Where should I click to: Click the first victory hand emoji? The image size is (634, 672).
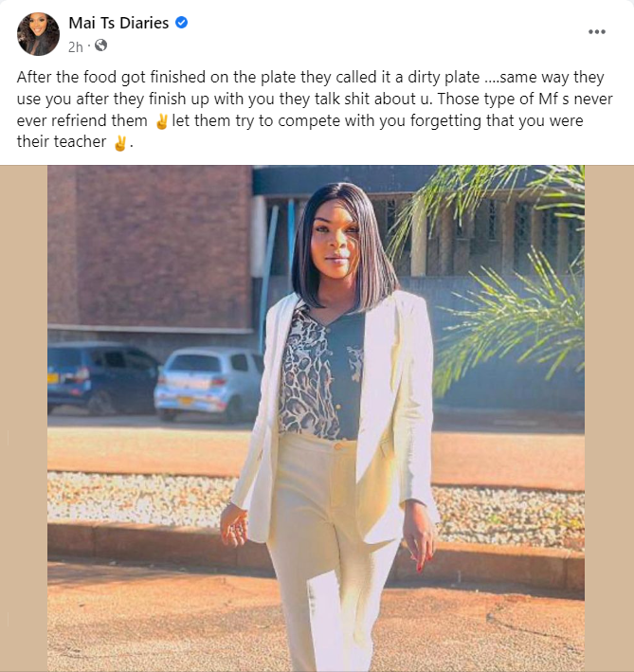161,121
